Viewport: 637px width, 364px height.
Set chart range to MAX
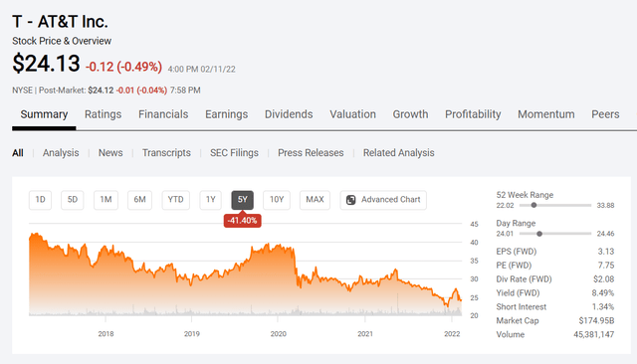pos(315,200)
